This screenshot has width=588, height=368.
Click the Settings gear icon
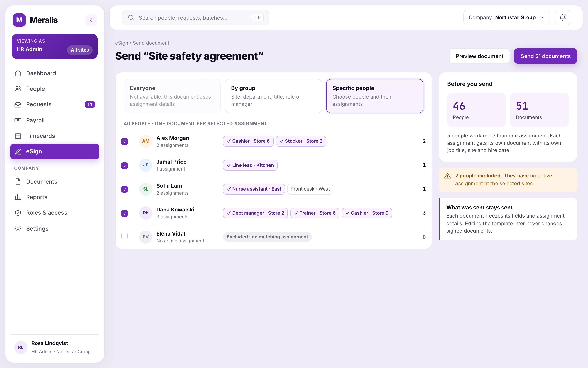coord(18,229)
